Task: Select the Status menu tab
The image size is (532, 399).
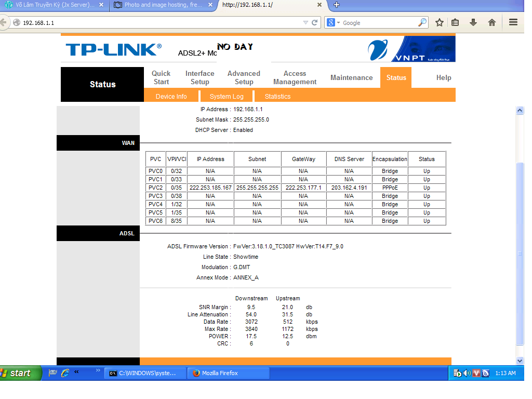Action: click(x=396, y=78)
